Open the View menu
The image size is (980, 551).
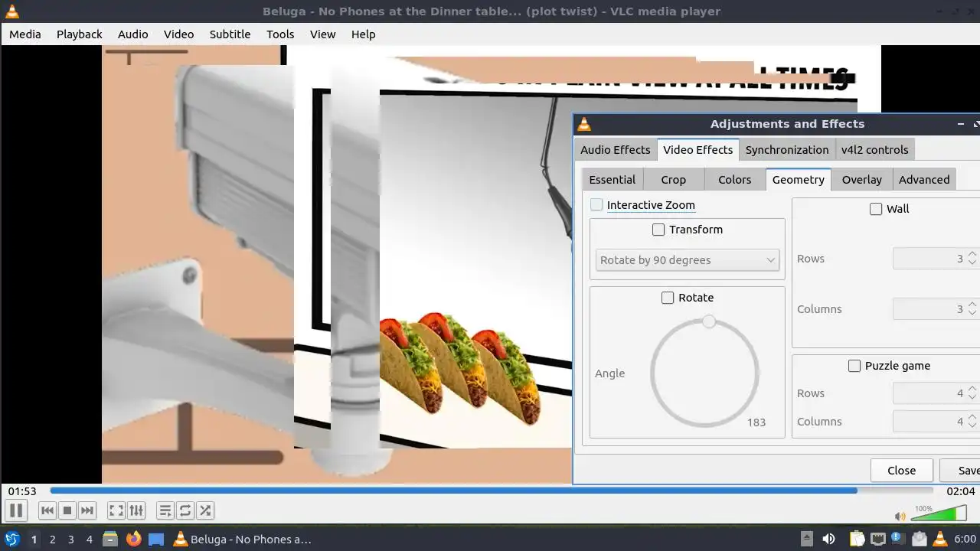[322, 34]
